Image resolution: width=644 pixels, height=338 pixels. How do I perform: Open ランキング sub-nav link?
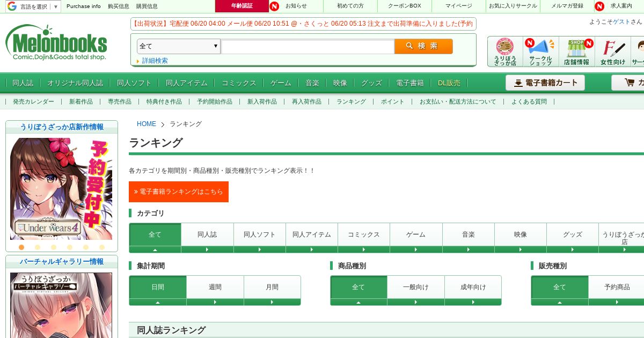(x=351, y=101)
